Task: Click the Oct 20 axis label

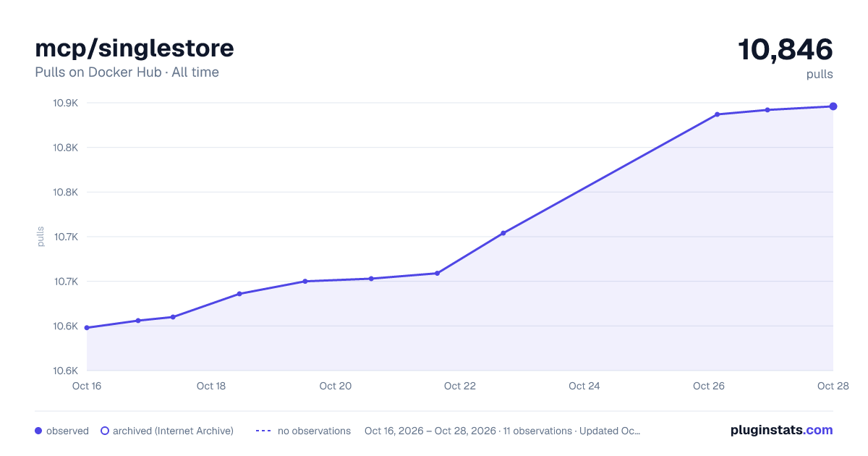Action: pyautogui.click(x=336, y=386)
